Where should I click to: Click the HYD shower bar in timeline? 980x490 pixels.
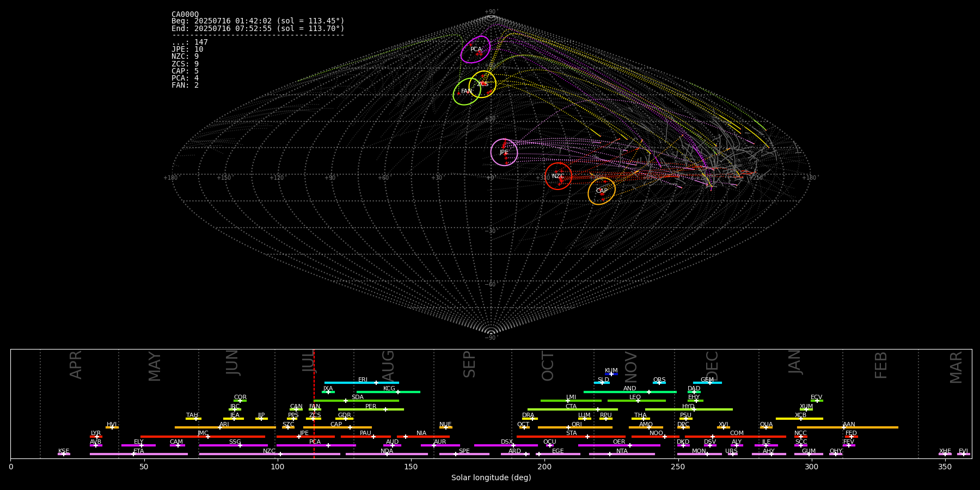pos(689,409)
